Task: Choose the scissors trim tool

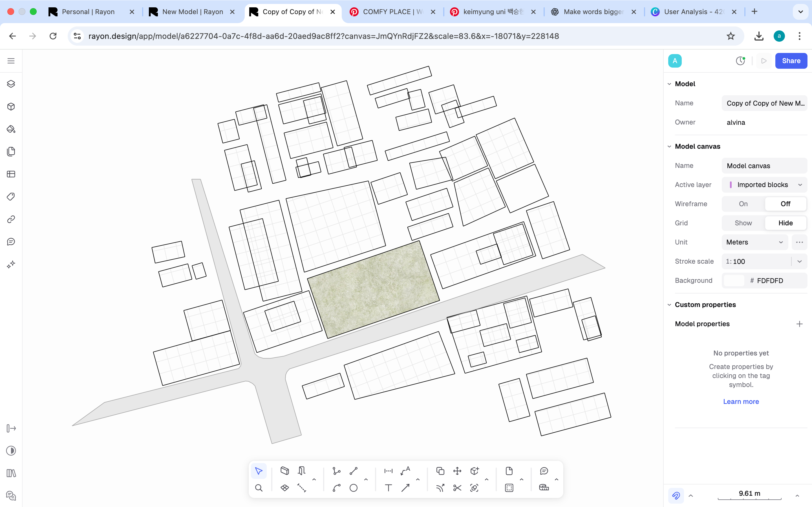Action: point(457,488)
